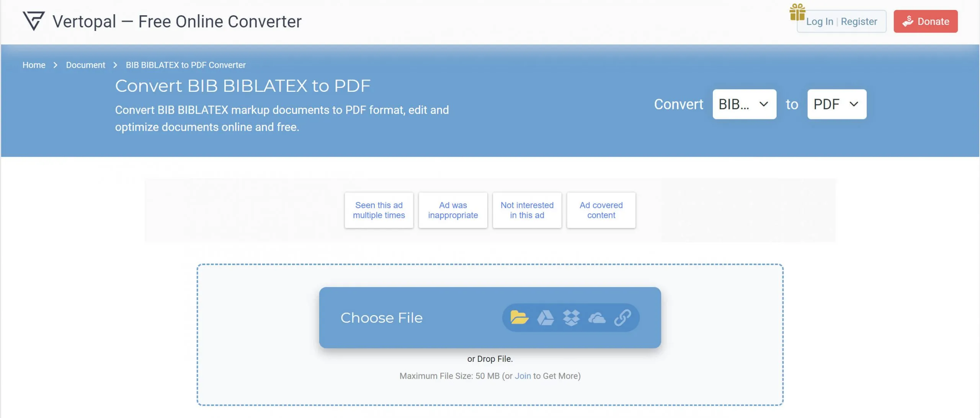Click the Google Drive upload icon

[x=546, y=317]
